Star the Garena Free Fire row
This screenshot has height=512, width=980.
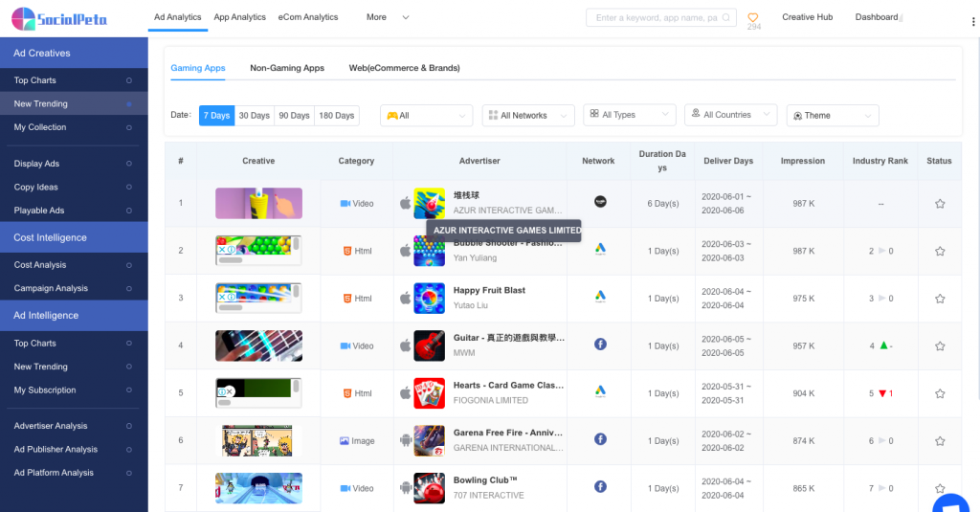(940, 441)
